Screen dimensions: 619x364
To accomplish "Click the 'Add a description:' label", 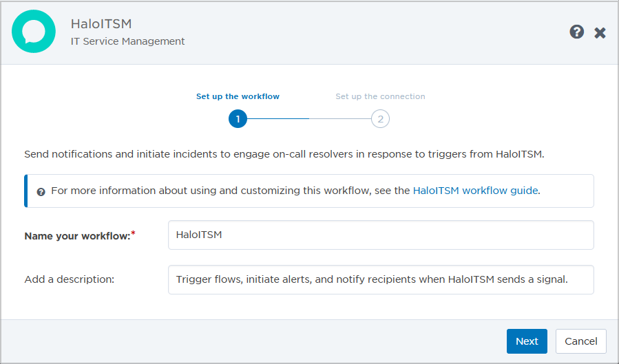I will [x=69, y=279].
